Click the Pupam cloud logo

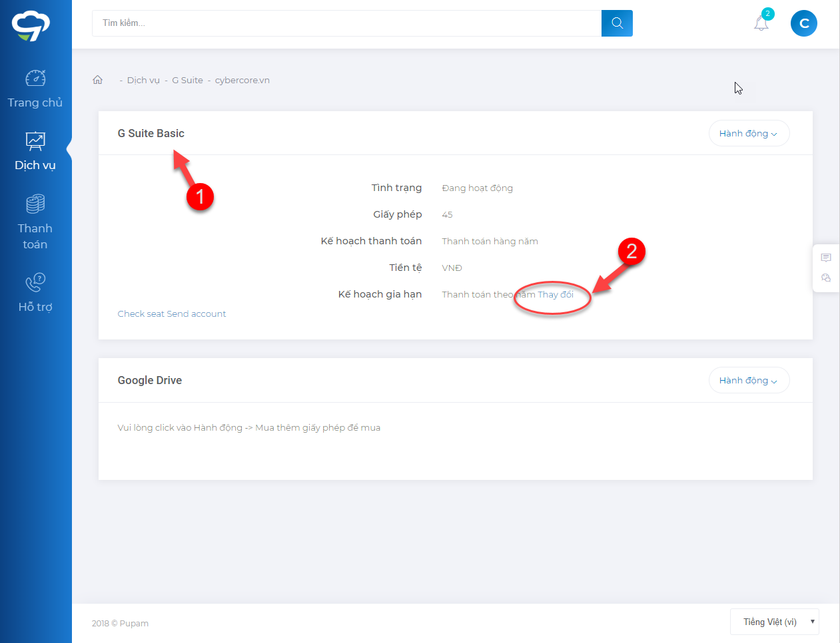click(x=31, y=25)
